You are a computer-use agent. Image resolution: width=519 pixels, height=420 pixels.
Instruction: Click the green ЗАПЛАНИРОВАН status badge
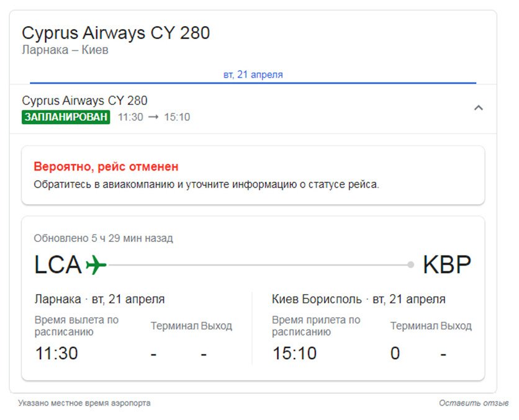[x=66, y=117]
